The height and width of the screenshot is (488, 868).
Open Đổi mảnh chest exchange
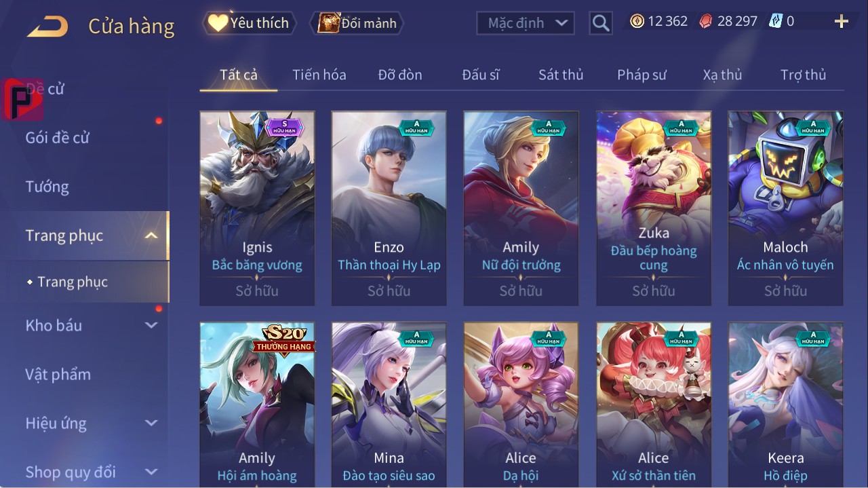[357, 23]
